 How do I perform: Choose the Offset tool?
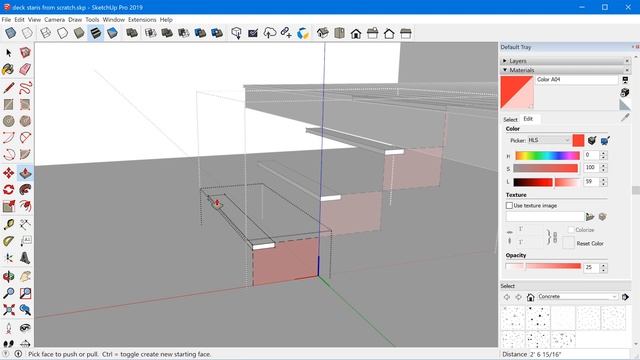[25, 207]
